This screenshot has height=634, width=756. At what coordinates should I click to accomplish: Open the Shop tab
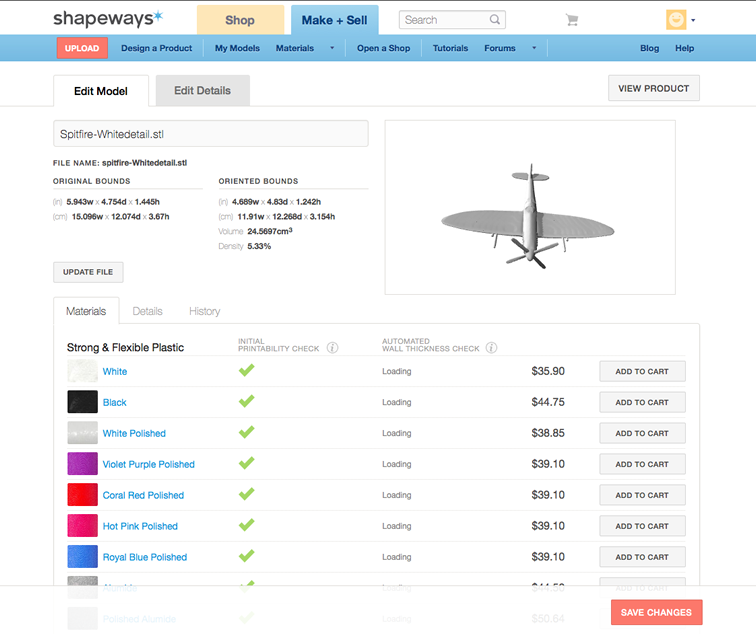click(240, 20)
